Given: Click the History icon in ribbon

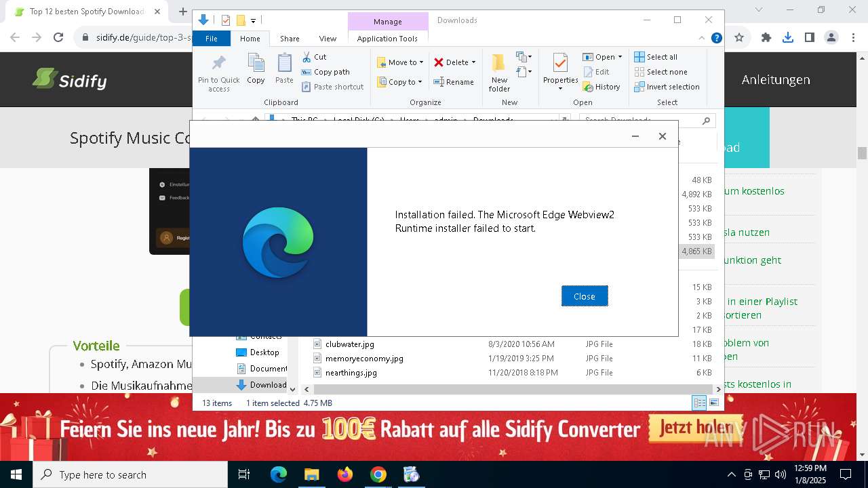Looking at the screenshot, I should coord(588,87).
